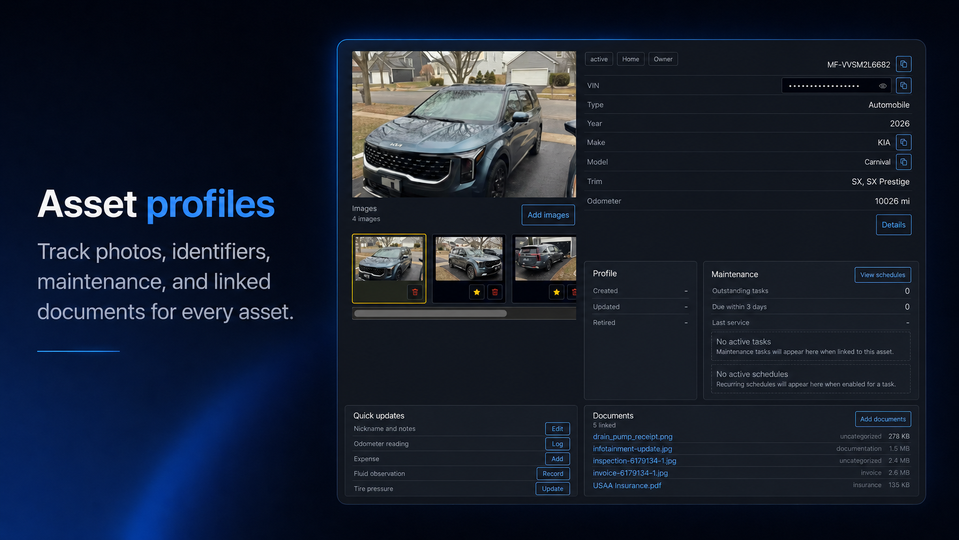This screenshot has height=540, width=959.
Task: Click the Add images button
Action: pos(548,215)
